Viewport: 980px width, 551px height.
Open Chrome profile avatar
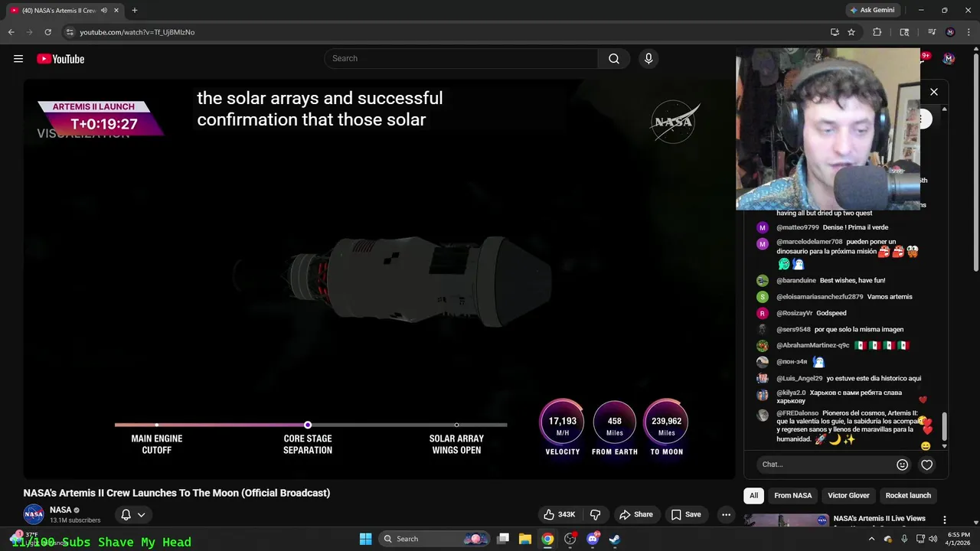coord(950,32)
